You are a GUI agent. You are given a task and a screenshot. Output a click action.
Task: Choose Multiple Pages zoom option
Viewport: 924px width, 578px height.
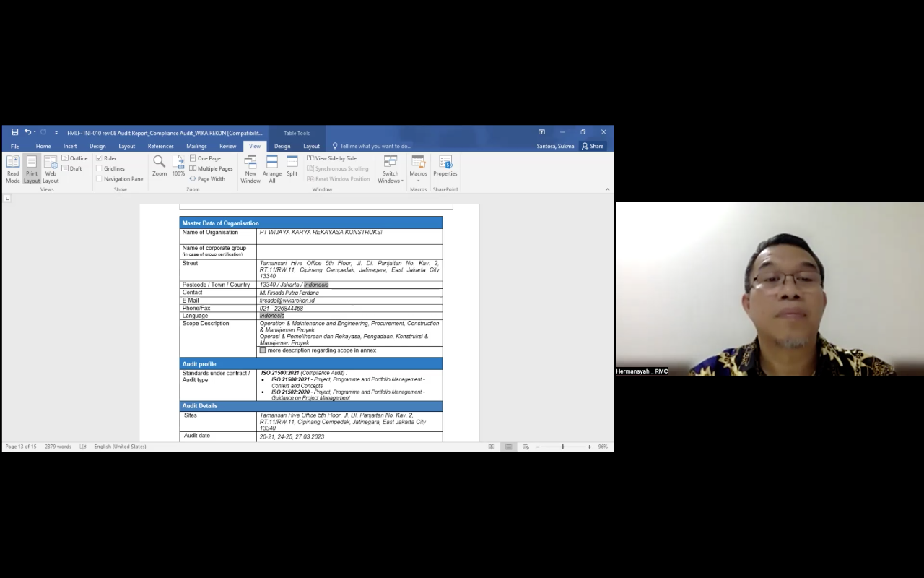pos(211,168)
